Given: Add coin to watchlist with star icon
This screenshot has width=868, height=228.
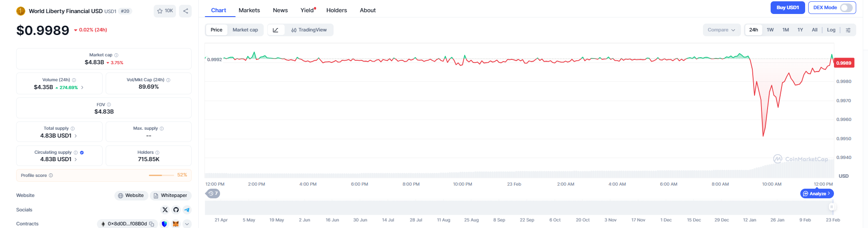Looking at the screenshot, I should click(x=165, y=11).
